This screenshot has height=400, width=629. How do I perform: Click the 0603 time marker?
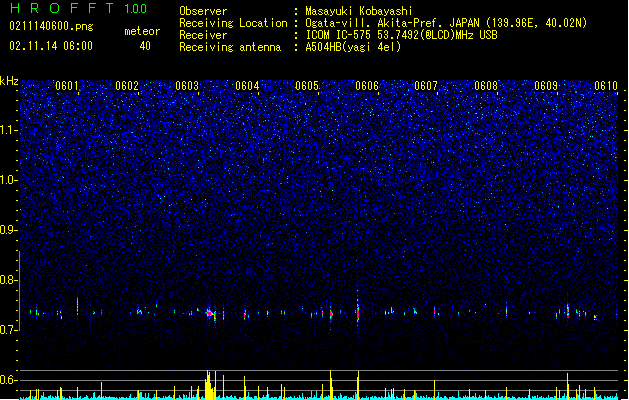coord(187,86)
